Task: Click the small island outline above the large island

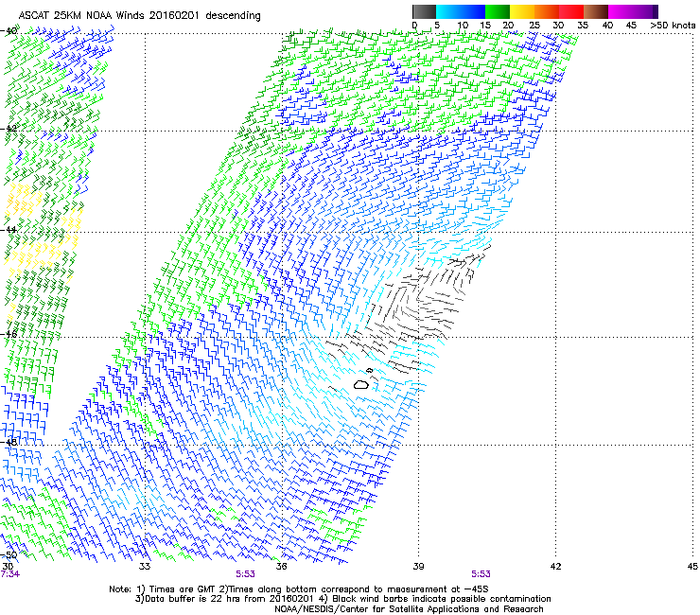Action: (x=370, y=370)
